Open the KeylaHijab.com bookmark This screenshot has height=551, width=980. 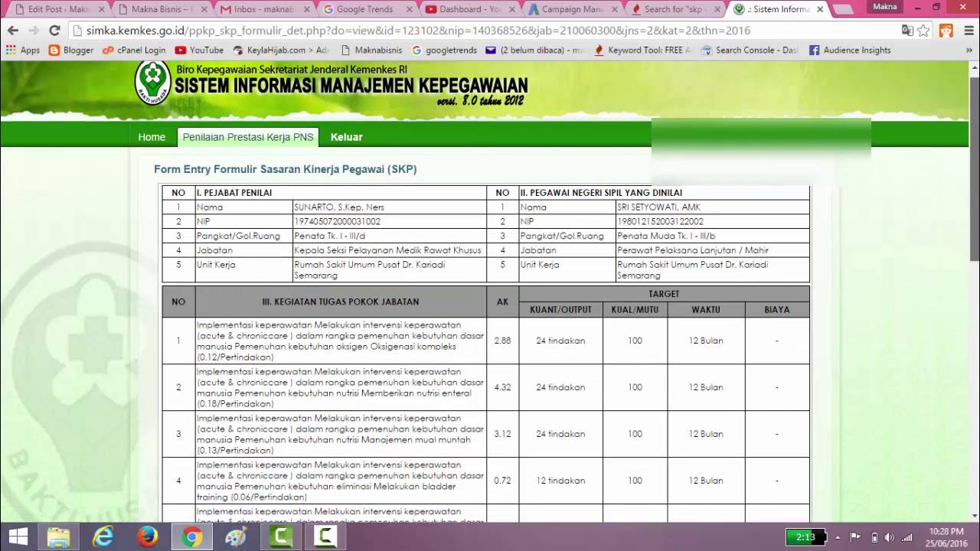282,50
